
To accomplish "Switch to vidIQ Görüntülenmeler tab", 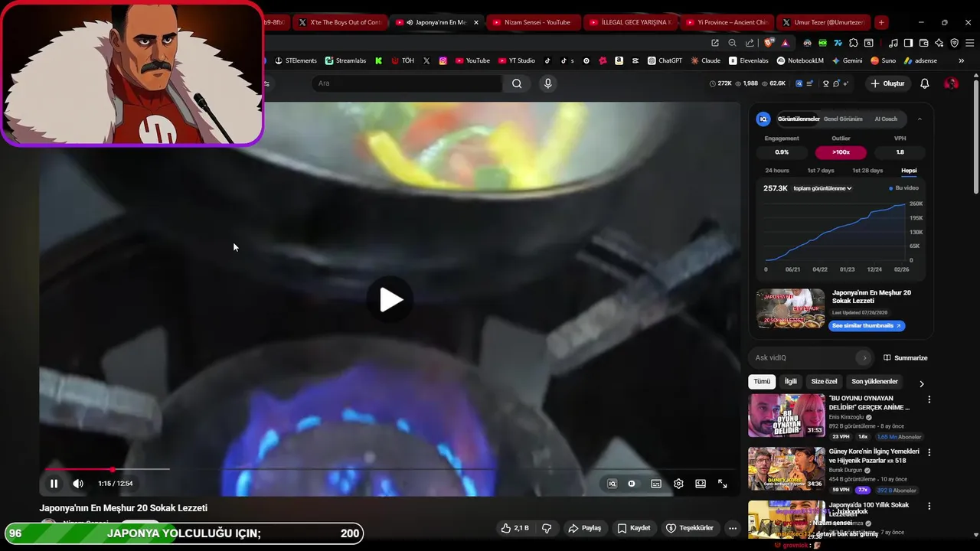I will tap(799, 119).
